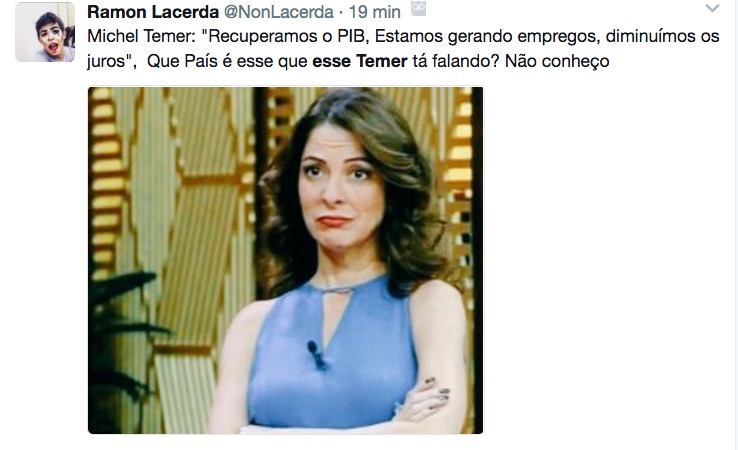Screen dimensions: 738x450
Task: Open the Ramon Lacerda display name link
Action: 153,12
